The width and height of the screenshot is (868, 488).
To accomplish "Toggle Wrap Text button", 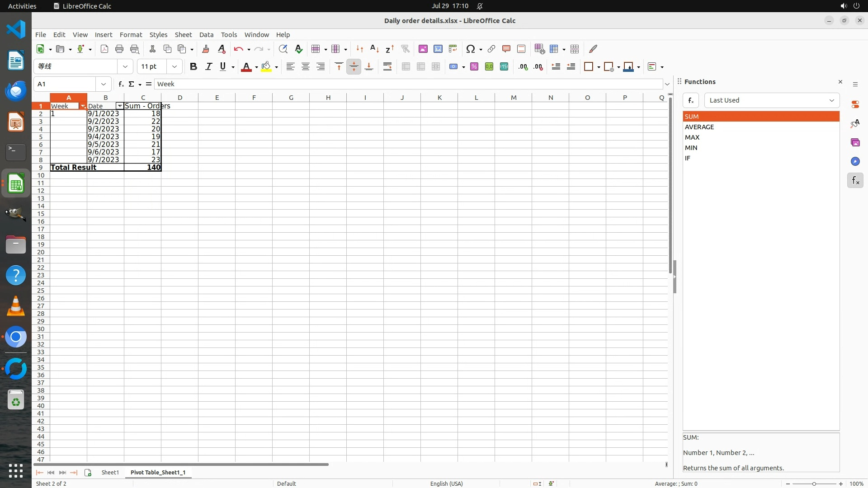I will click(x=387, y=66).
